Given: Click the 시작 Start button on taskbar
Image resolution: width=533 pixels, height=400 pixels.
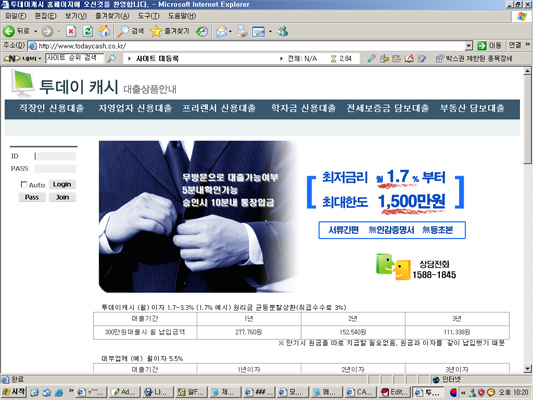Looking at the screenshot, I should coord(14,392).
